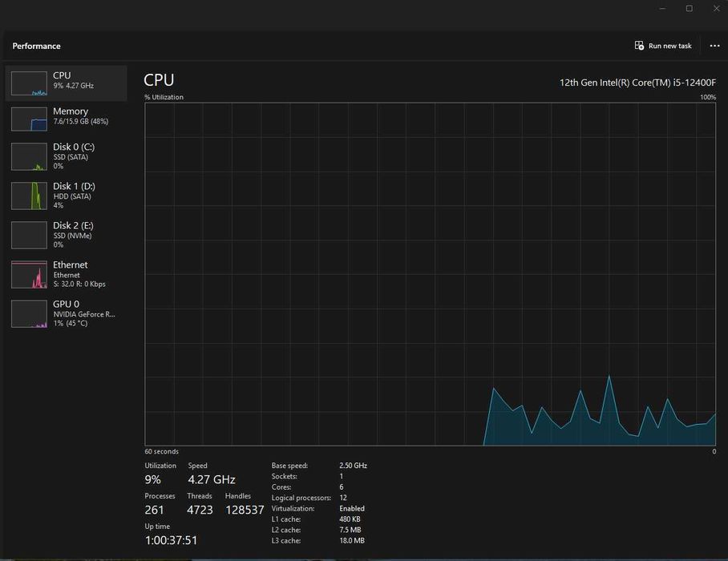Click the Ethernet mini graph thumbnail
The width and height of the screenshot is (728, 561).
click(29, 275)
